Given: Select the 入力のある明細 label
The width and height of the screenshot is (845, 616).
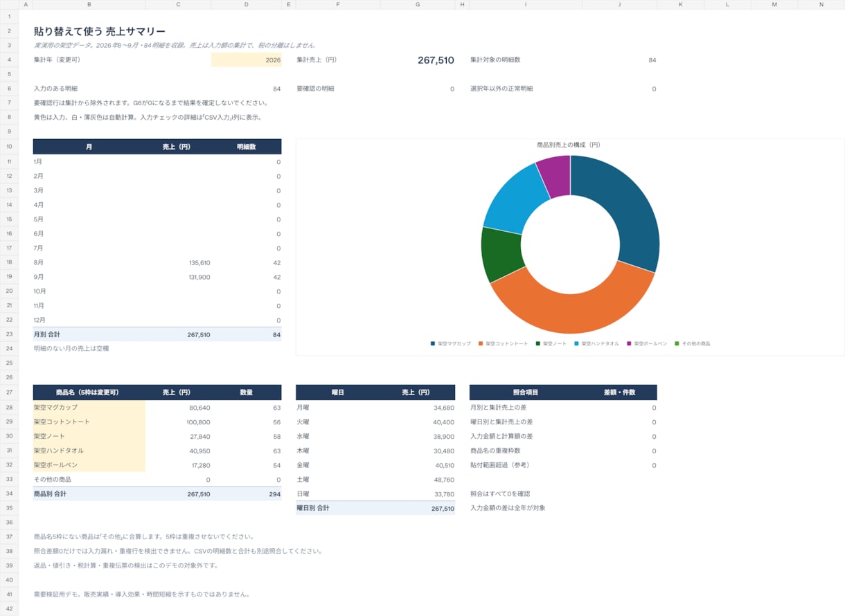Looking at the screenshot, I should (x=55, y=89).
